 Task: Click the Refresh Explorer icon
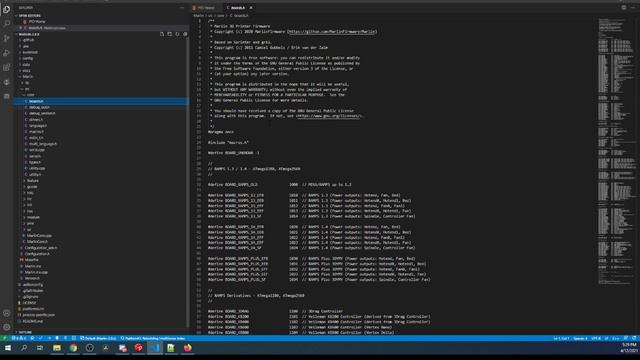tap(178, 34)
